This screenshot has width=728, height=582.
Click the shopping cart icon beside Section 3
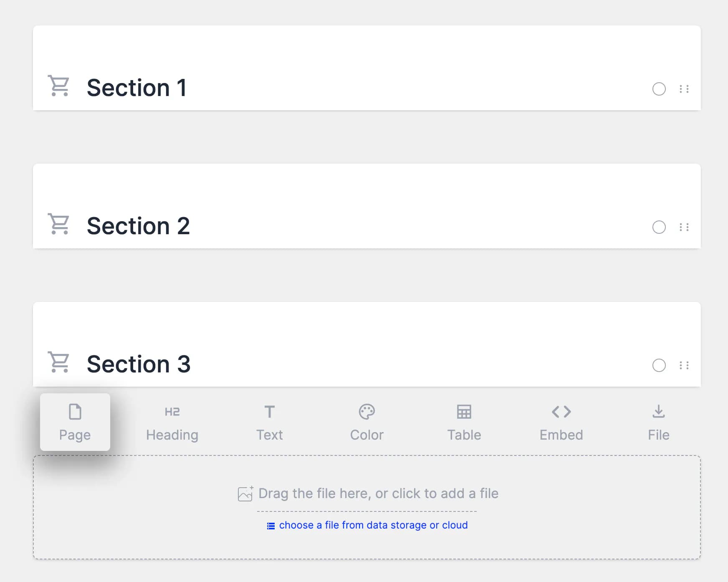(x=59, y=362)
